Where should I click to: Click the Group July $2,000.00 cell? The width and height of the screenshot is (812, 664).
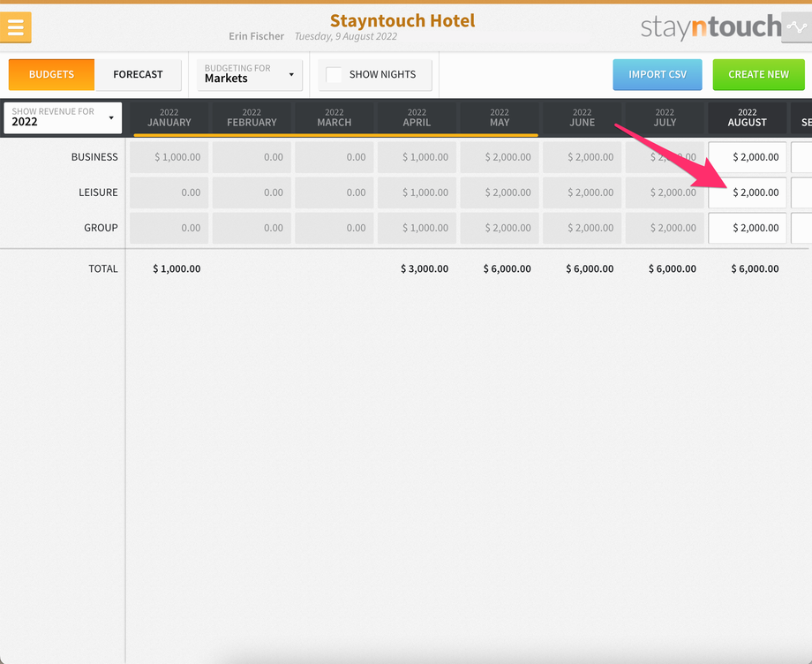click(x=665, y=228)
